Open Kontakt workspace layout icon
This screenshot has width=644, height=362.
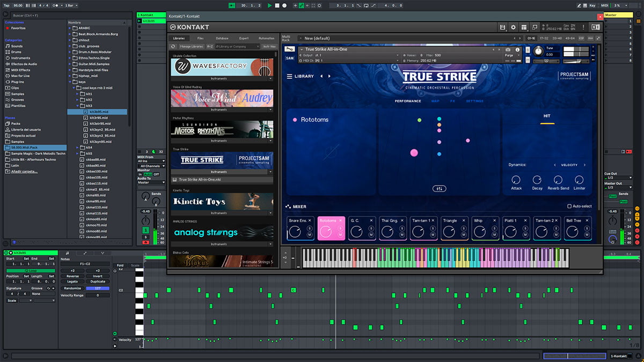pyautogui.click(x=524, y=27)
